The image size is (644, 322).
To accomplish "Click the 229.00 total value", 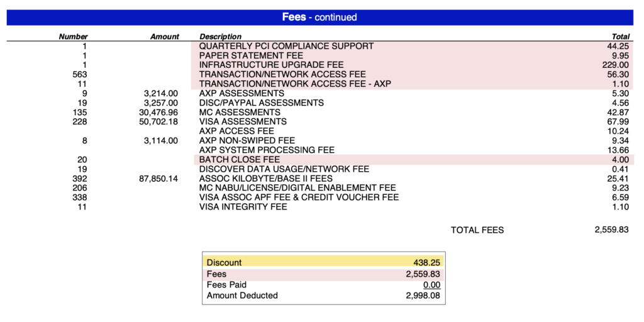I will [x=615, y=65].
